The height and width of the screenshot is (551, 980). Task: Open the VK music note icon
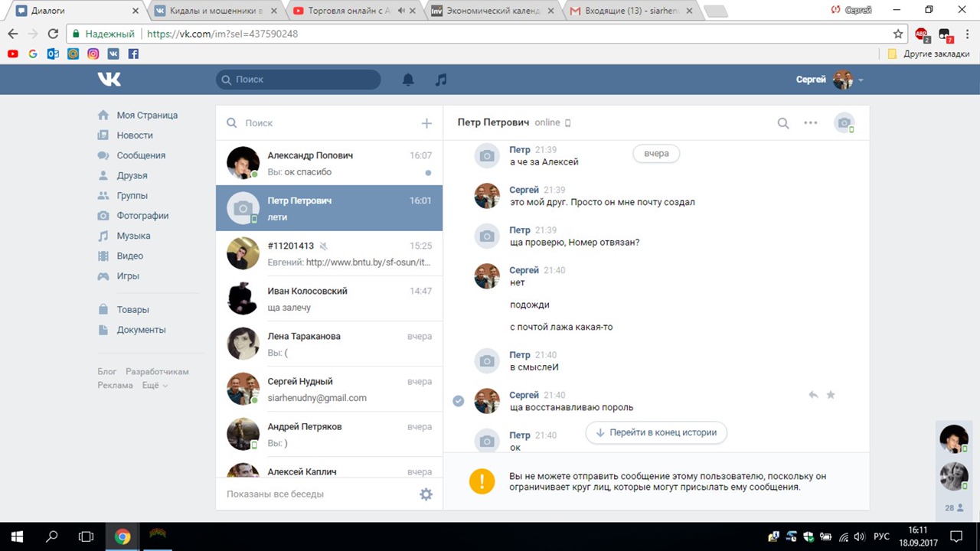coord(440,80)
